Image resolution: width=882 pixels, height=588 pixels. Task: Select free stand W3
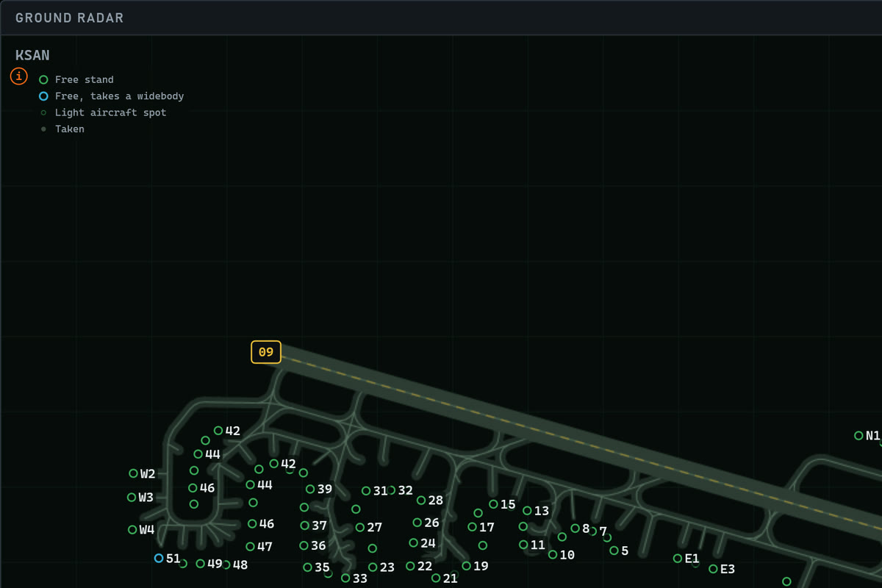coord(132,498)
